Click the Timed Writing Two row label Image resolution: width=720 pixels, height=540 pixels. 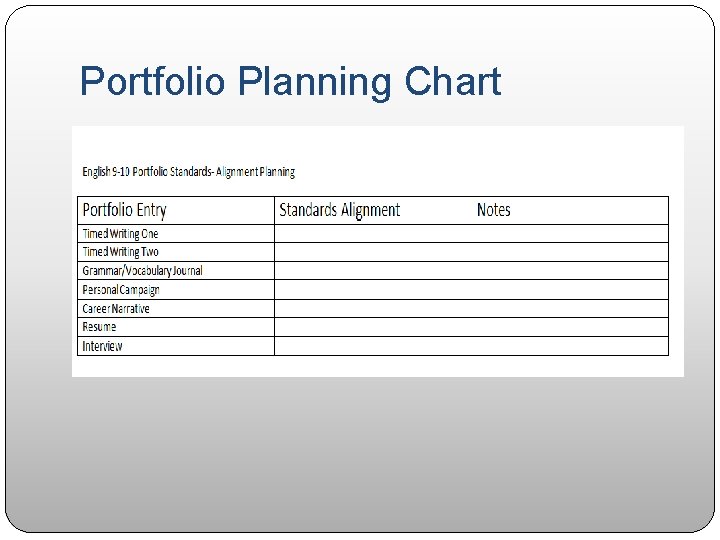point(120,252)
